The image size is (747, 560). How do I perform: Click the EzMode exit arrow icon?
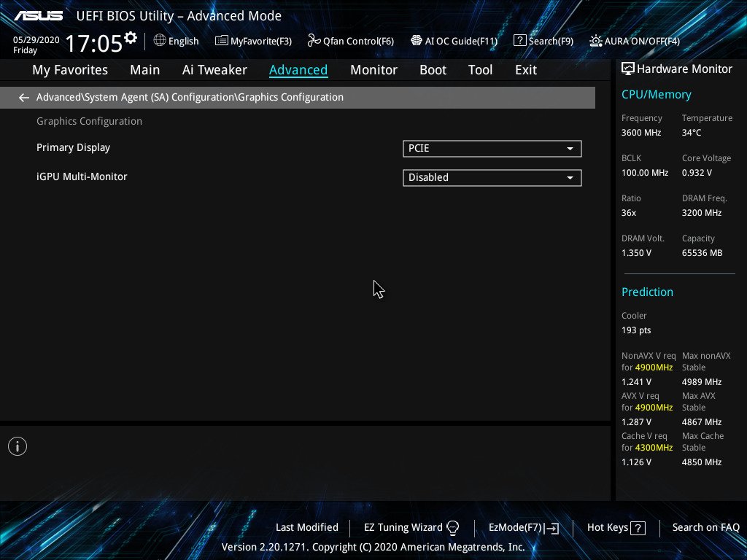click(x=551, y=528)
